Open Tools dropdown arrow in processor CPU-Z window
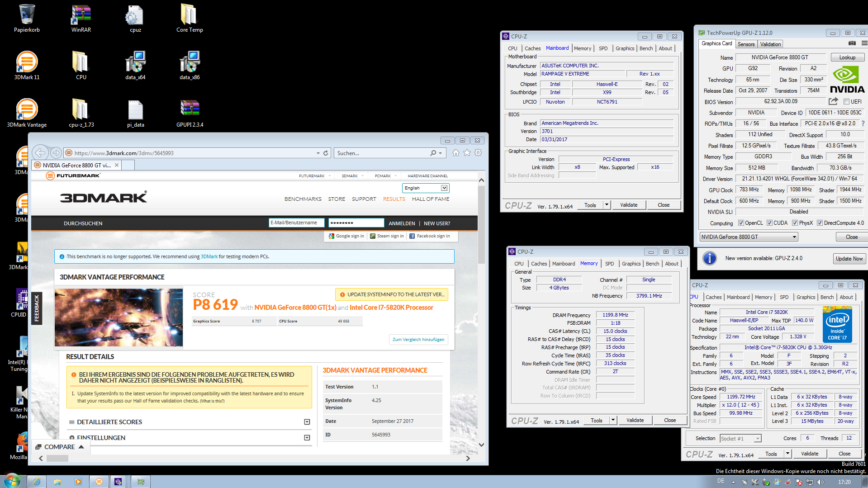 tap(787, 454)
